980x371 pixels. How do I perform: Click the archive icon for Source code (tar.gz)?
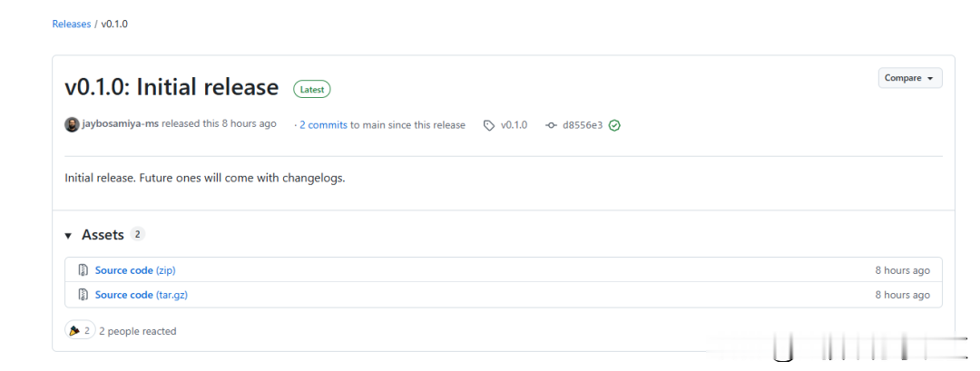tap(83, 294)
